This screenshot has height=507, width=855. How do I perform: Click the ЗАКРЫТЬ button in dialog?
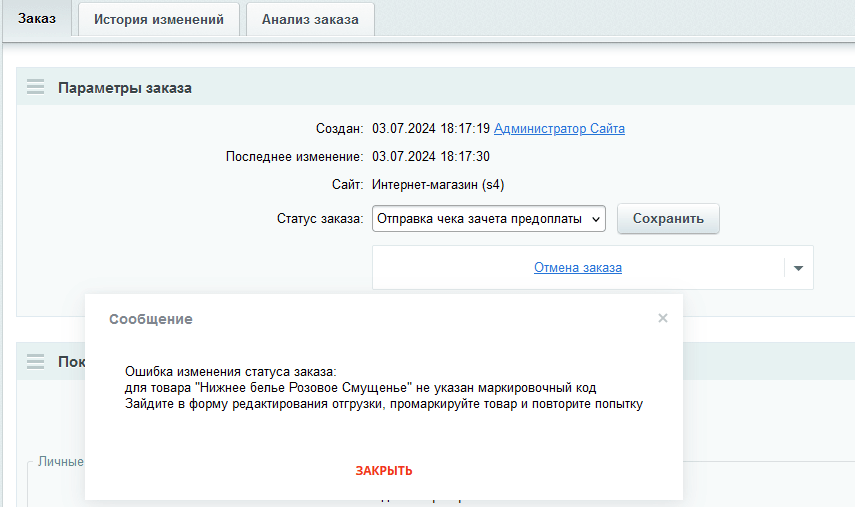pos(384,471)
